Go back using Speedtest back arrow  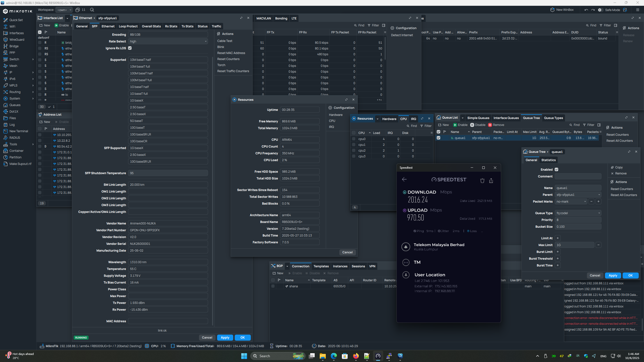click(404, 179)
